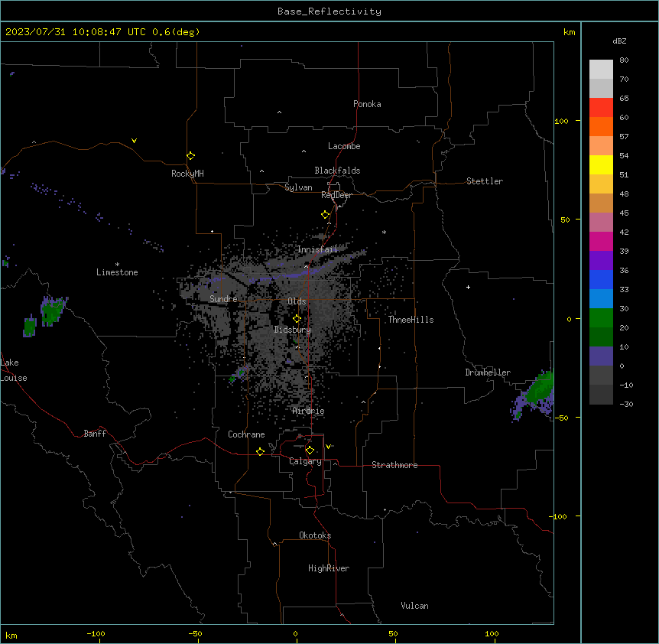Click the RedDeer city label
The width and height of the screenshot is (659, 644).
pos(336,195)
